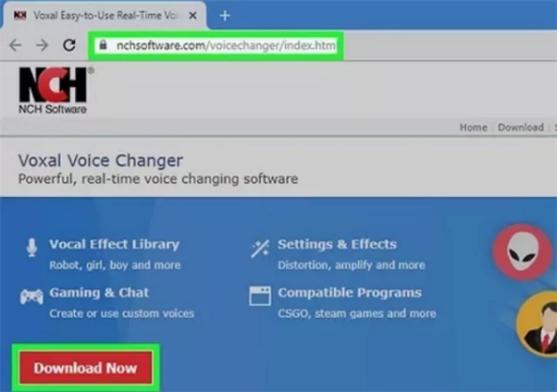Click the Compatible Programs heading
The height and width of the screenshot is (392, 557).
point(350,292)
